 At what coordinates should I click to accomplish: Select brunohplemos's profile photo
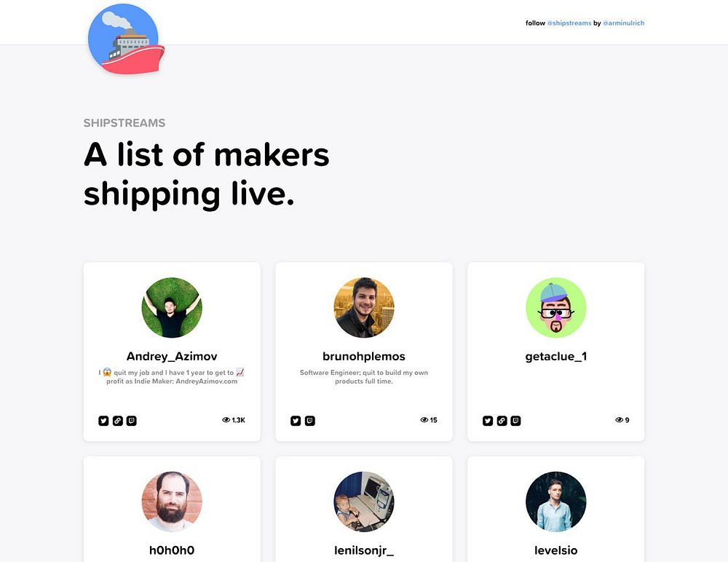click(x=364, y=307)
